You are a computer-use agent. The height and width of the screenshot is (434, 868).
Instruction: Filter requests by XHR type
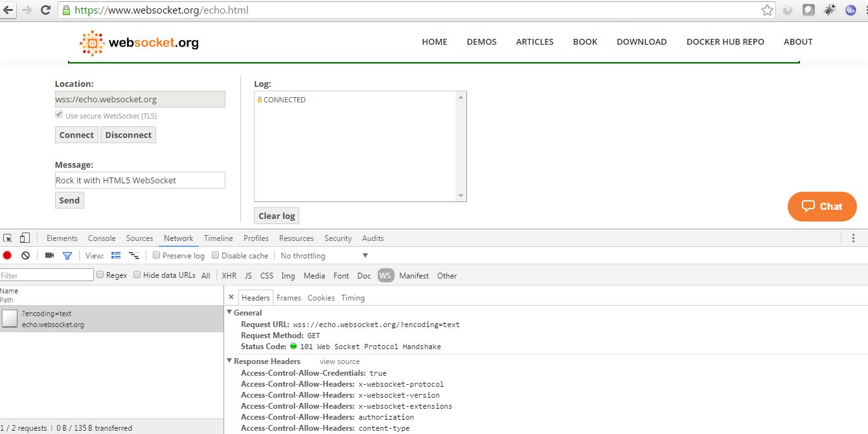click(229, 276)
